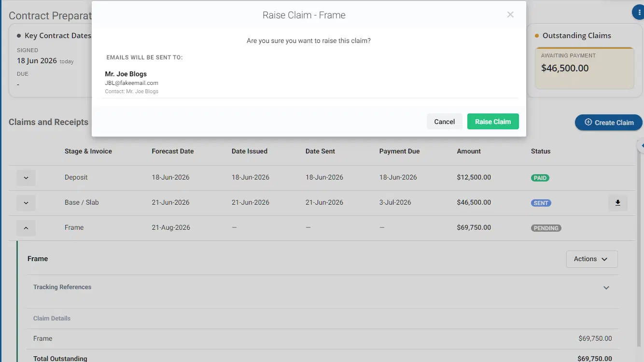Viewport: 644px width, 362px height.
Task: Click the PENDING status badge
Action: pyautogui.click(x=546, y=228)
